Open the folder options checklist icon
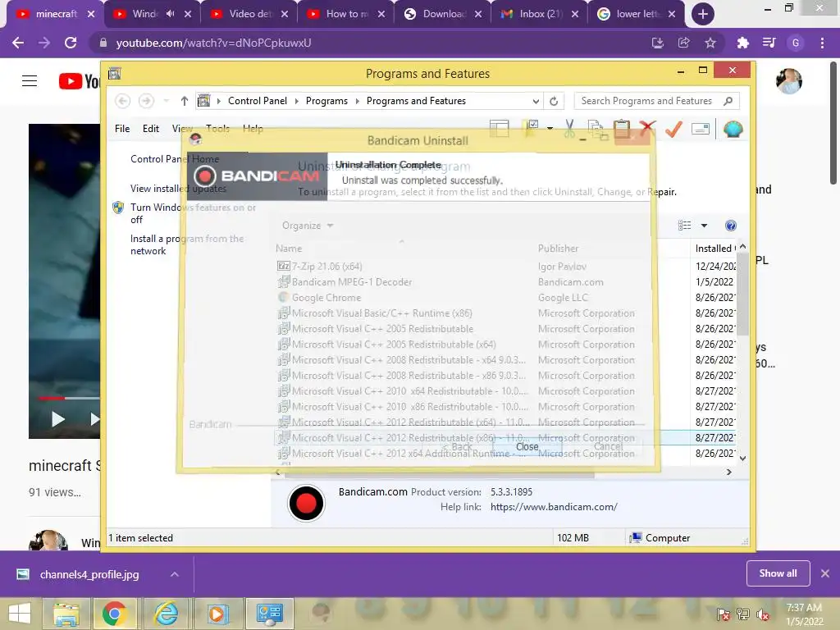 pyautogui.click(x=531, y=127)
